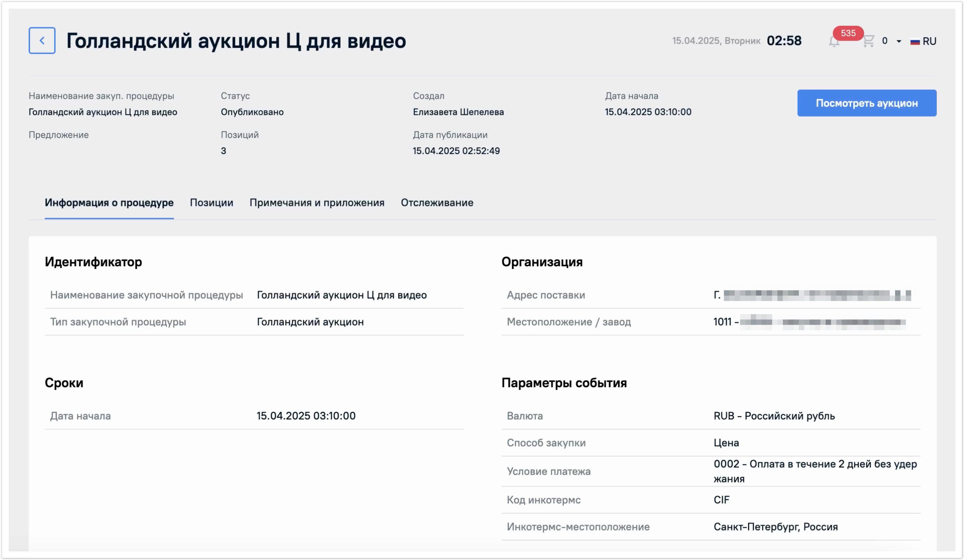Image resolution: width=964 pixels, height=560 pixels.
Task: Expand the dropdown arrow beside cart count
Action: 899,41
